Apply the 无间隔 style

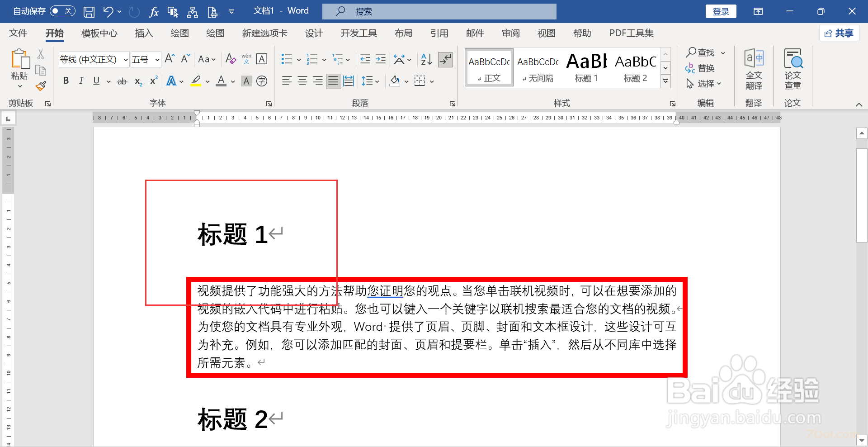point(538,68)
